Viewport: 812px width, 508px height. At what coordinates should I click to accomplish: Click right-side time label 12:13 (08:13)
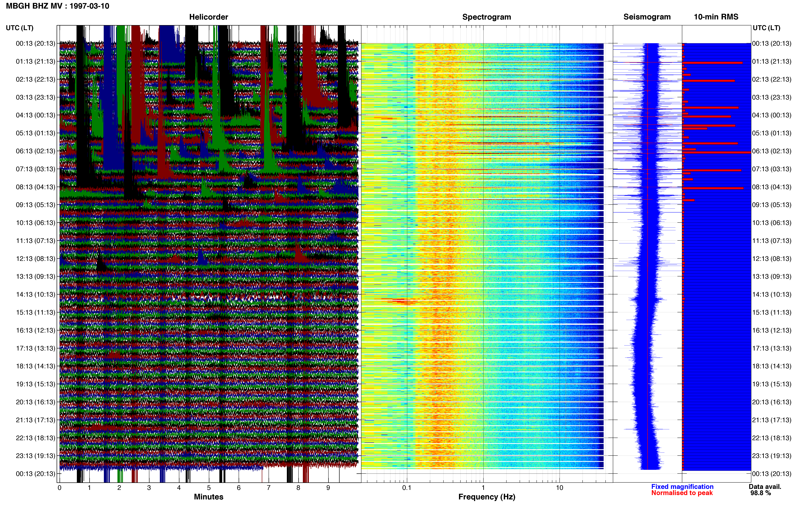pyautogui.click(x=772, y=259)
